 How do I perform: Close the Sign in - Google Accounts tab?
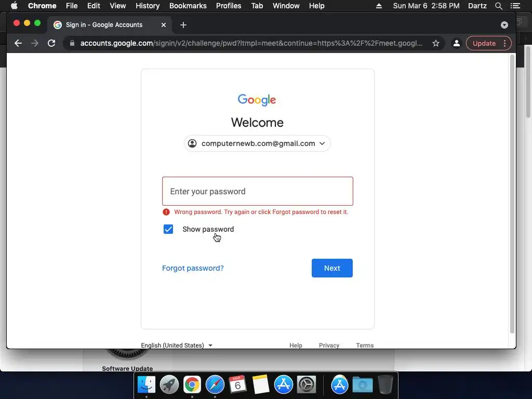(x=164, y=25)
